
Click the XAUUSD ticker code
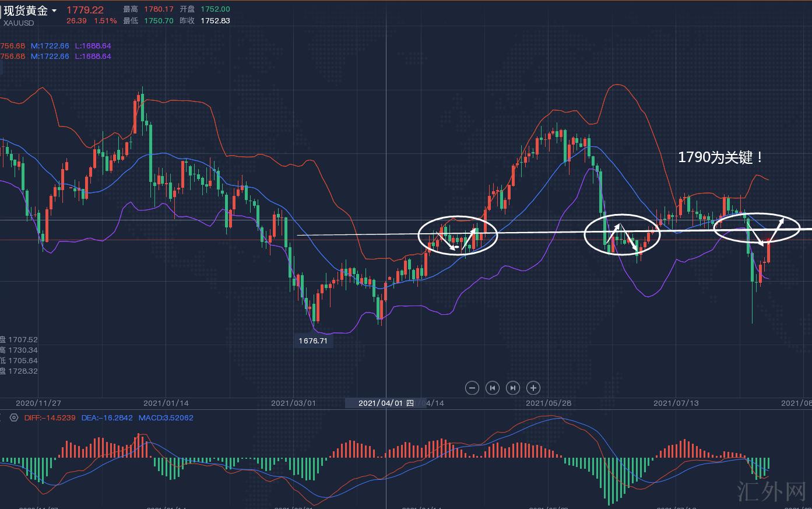point(19,23)
